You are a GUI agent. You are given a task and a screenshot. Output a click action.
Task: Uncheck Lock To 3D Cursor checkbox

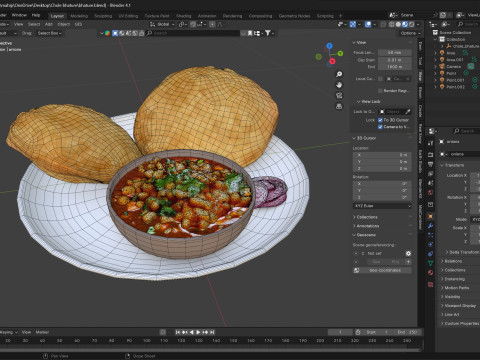point(380,120)
